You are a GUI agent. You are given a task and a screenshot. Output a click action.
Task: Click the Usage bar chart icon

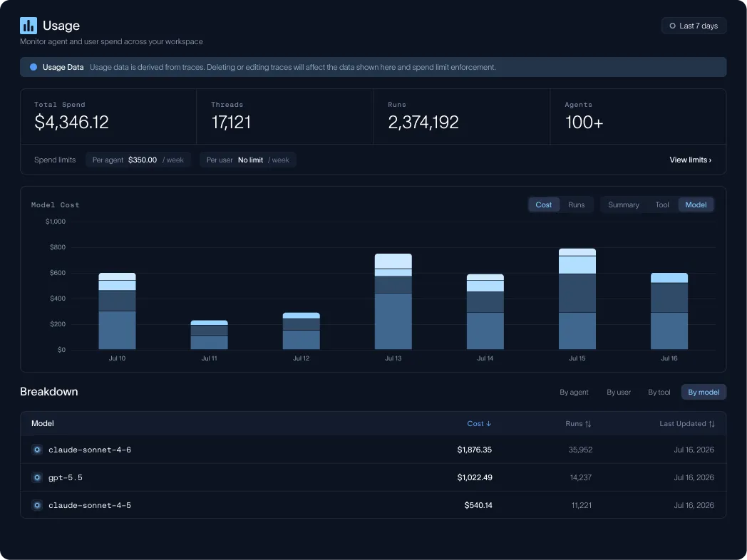click(29, 26)
